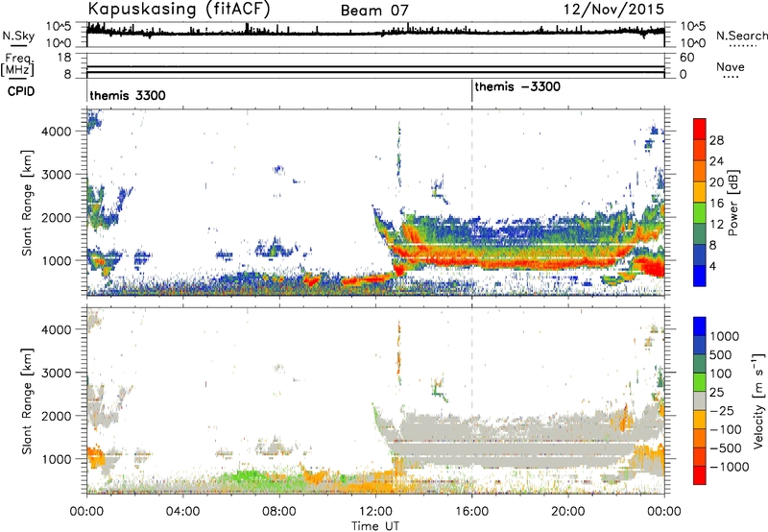The height and width of the screenshot is (532, 768).
Task: Click the 'Velocity [m s-1]' colorbar label
Action: click(758, 400)
